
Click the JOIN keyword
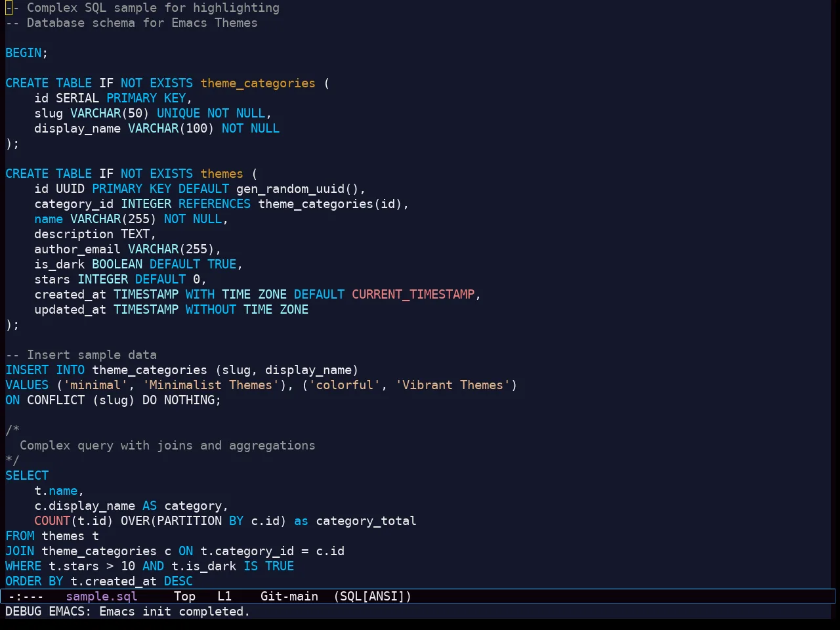coord(20,551)
